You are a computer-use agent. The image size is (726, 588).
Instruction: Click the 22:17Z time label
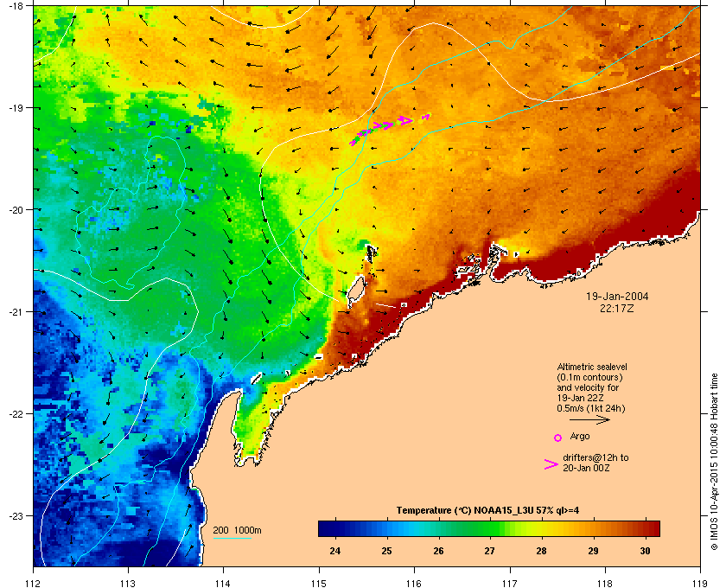[616, 308]
